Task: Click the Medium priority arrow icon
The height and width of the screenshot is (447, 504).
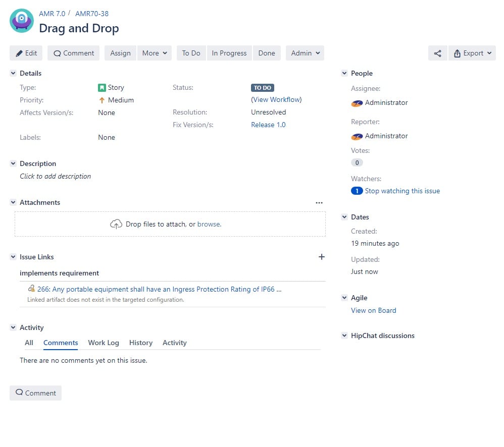Action: [x=102, y=100]
